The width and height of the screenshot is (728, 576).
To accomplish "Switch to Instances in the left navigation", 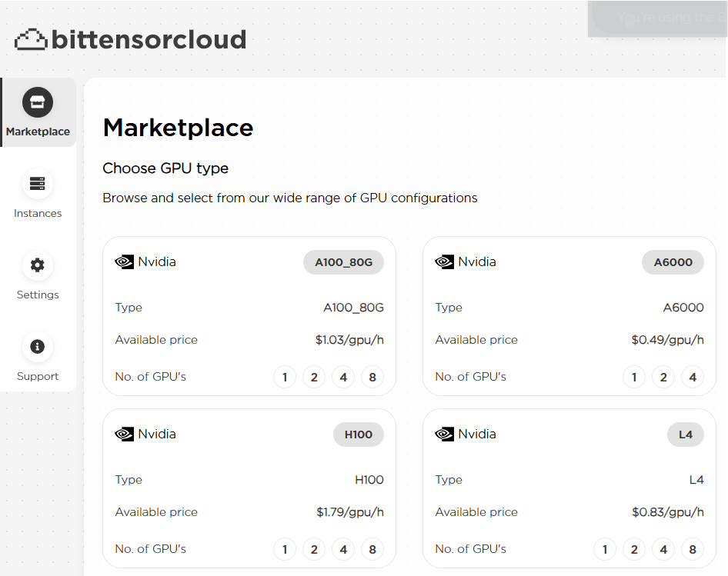I will click(x=37, y=192).
